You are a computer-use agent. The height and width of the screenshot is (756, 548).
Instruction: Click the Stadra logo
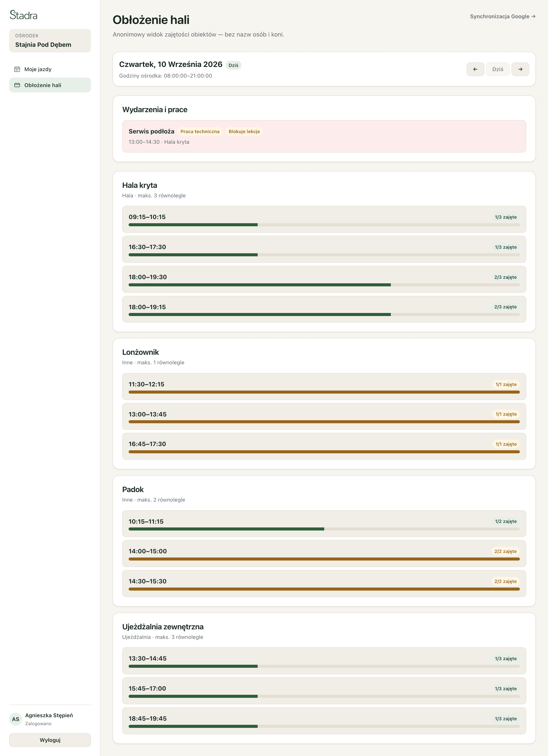coord(23,15)
